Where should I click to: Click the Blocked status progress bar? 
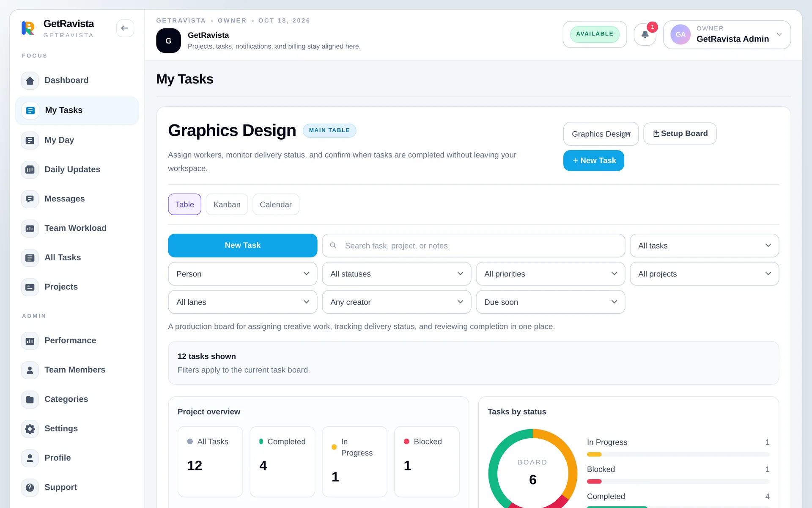coord(678,482)
